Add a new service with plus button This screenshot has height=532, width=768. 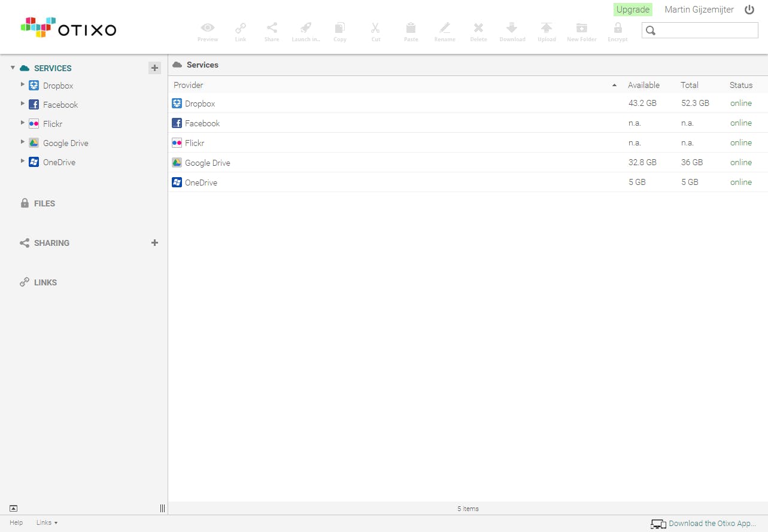155,68
